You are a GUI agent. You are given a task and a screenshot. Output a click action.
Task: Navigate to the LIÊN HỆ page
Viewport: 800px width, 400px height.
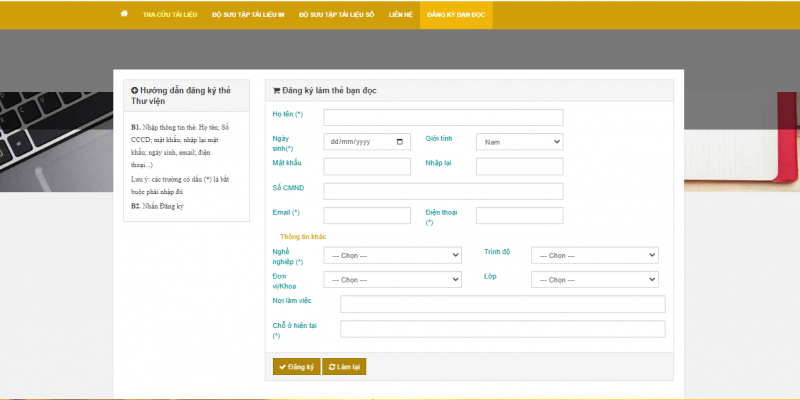pyautogui.click(x=400, y=15)
